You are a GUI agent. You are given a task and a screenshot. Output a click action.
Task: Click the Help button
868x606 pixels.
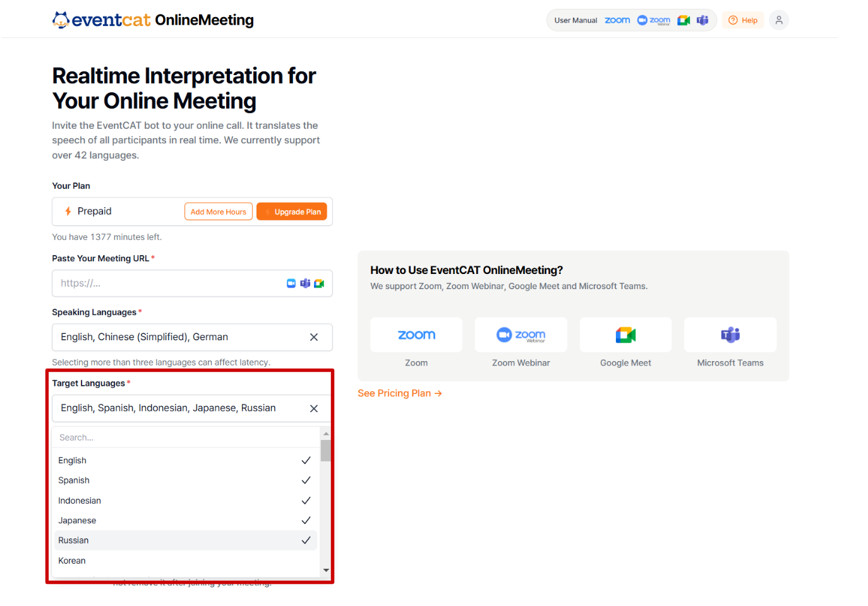pyautogui.click(x=743, y=20)
